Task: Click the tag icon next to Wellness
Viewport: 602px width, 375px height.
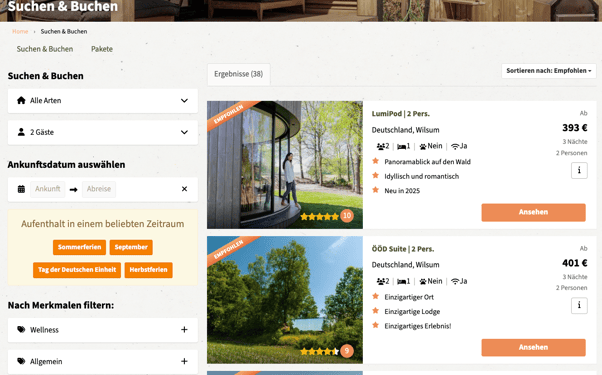Action: [21, 330]
